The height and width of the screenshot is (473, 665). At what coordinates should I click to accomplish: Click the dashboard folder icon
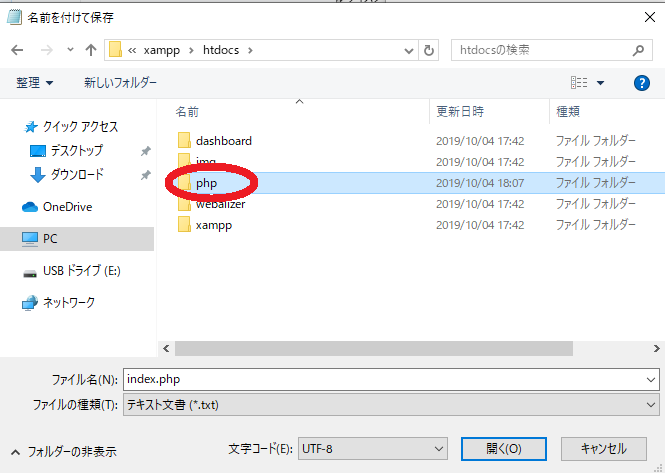click(184, 140)
